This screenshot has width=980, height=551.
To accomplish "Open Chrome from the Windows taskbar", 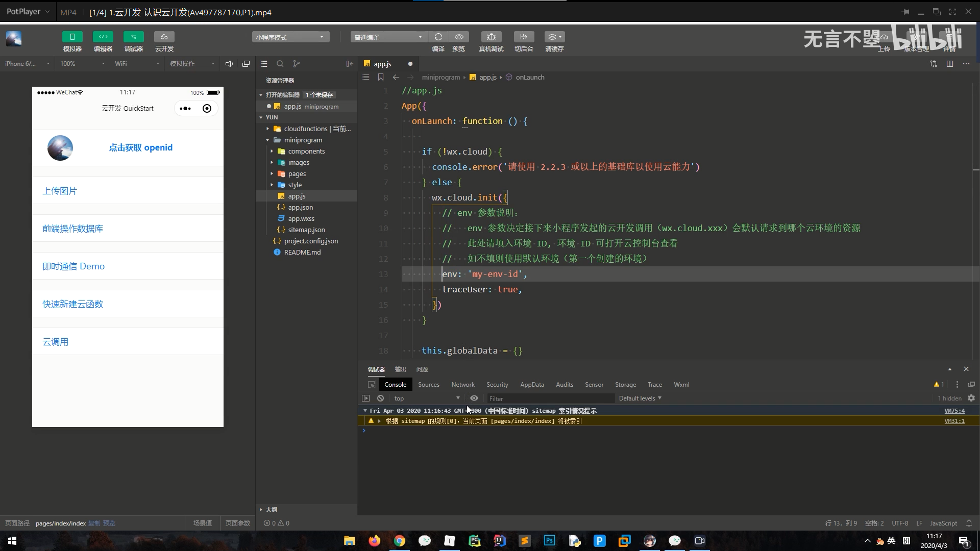I will (399, 541).
